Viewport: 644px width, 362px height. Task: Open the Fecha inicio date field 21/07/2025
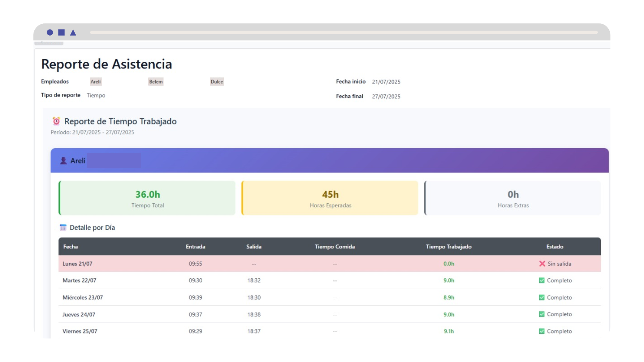386,82
